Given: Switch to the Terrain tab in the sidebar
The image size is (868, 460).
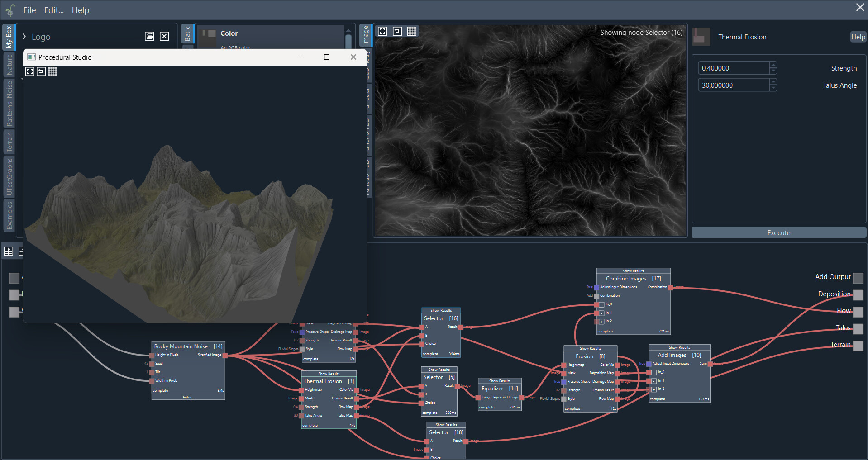Looking at the screenshot, I should click(9, 142).
